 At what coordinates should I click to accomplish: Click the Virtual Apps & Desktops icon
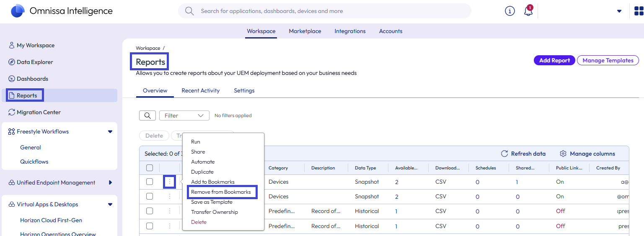12,204
